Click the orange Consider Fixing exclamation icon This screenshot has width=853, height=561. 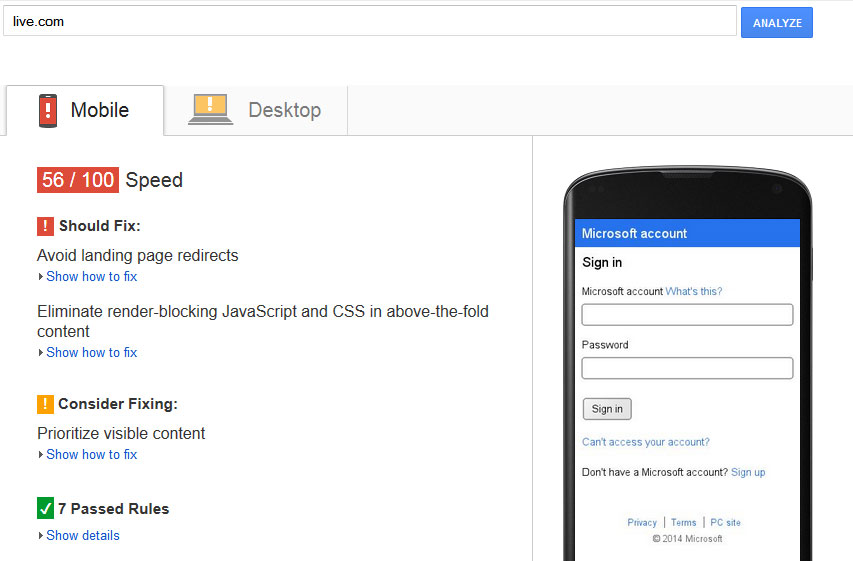pyautogui.click(x=45, y=404)
